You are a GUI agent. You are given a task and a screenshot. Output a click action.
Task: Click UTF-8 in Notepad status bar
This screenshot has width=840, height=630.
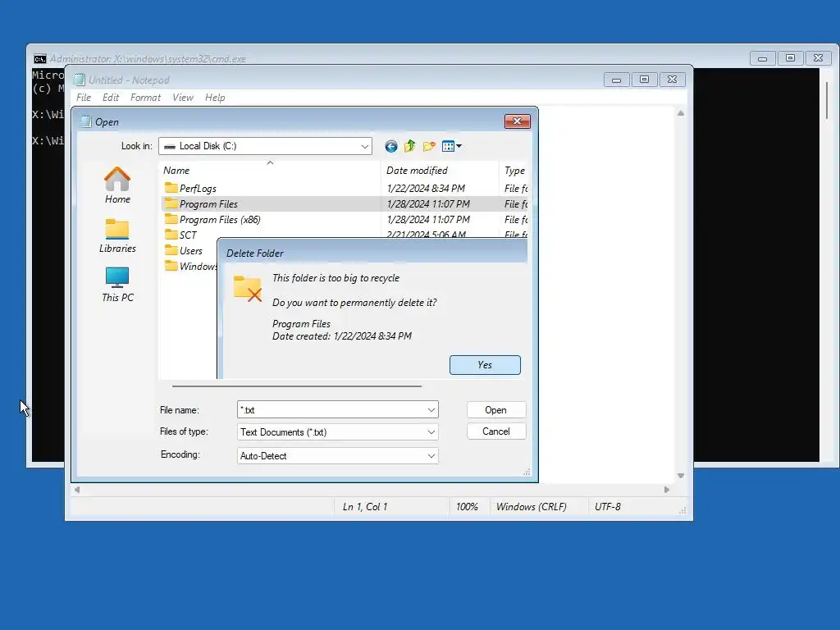point(608,507)
